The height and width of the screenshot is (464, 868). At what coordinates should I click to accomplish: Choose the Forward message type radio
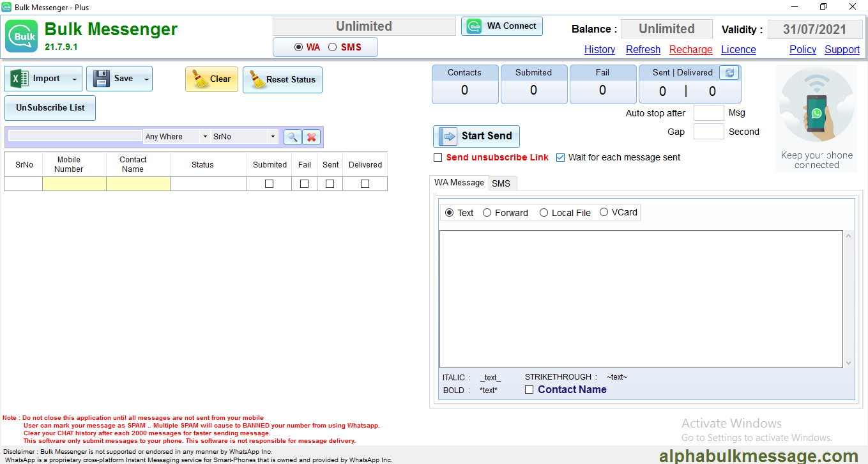pos(487,213)
